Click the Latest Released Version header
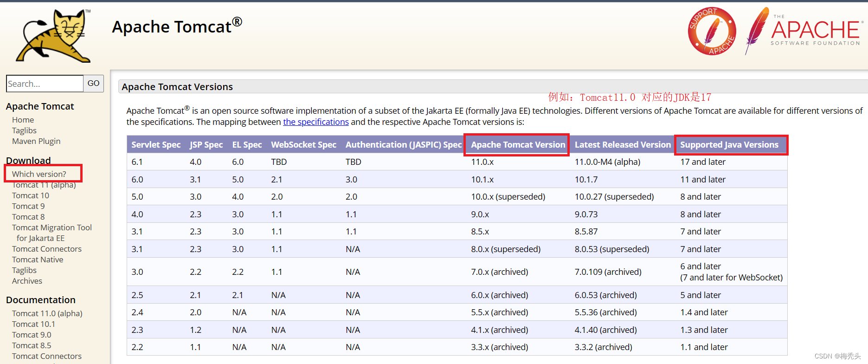868x364 pixels. pos(623,145)
